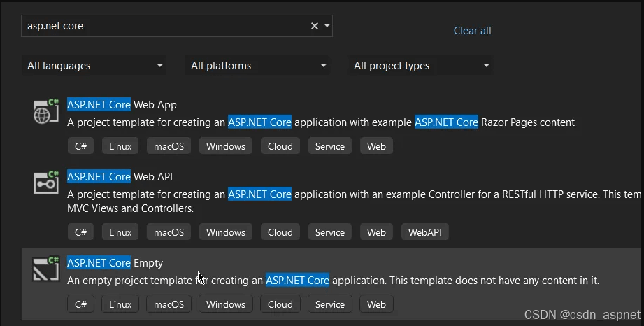Image resolution: width=644 pixels, height=326 pixels.
Task: Click the Razor Pages description of Web App
Action: pyautogui.click(x=321, y=122)
